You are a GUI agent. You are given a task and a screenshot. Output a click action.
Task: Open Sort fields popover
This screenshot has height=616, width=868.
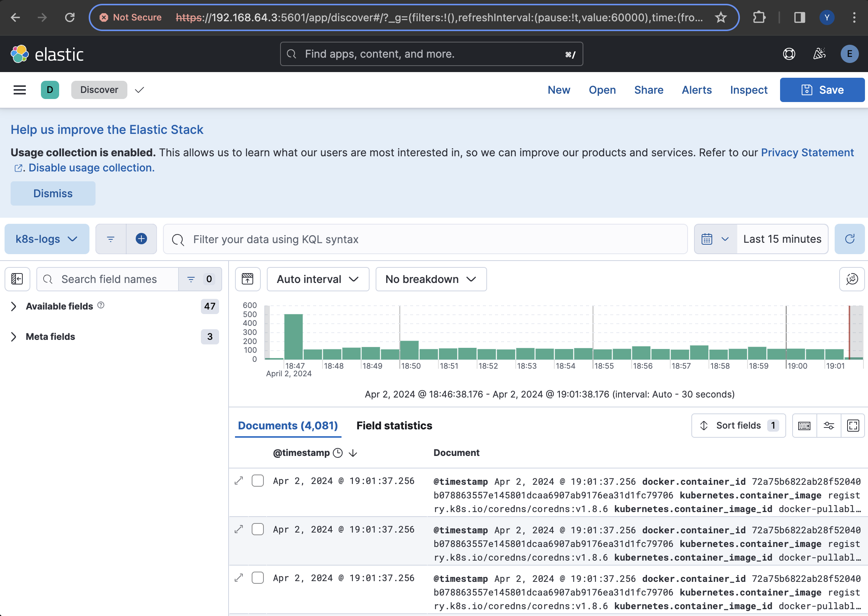click(x=738, y=426)
